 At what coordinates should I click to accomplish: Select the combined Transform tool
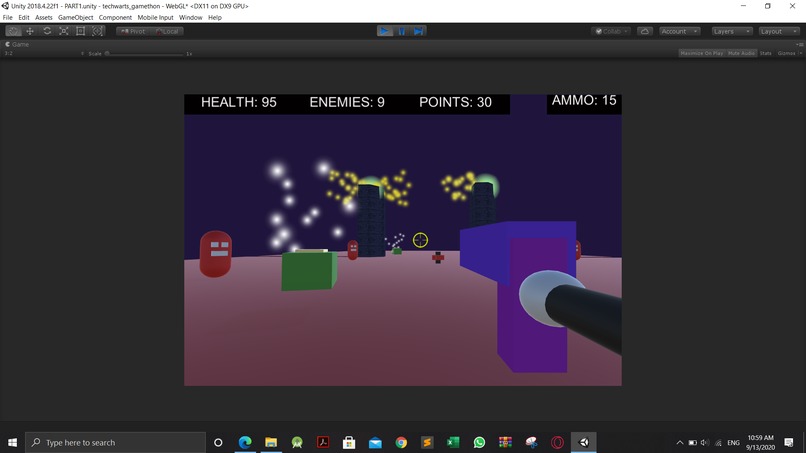[97, 31]
